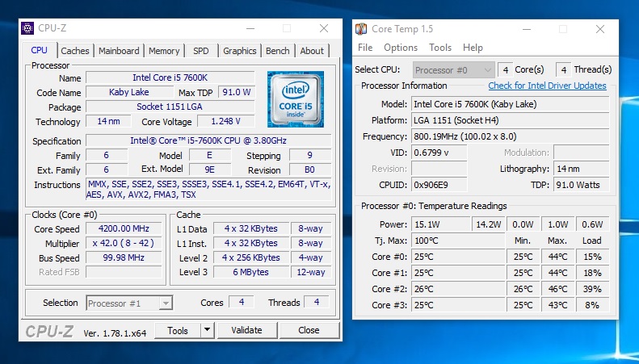
Task: Click the Core #0 load value 15%
Action: 592,257
